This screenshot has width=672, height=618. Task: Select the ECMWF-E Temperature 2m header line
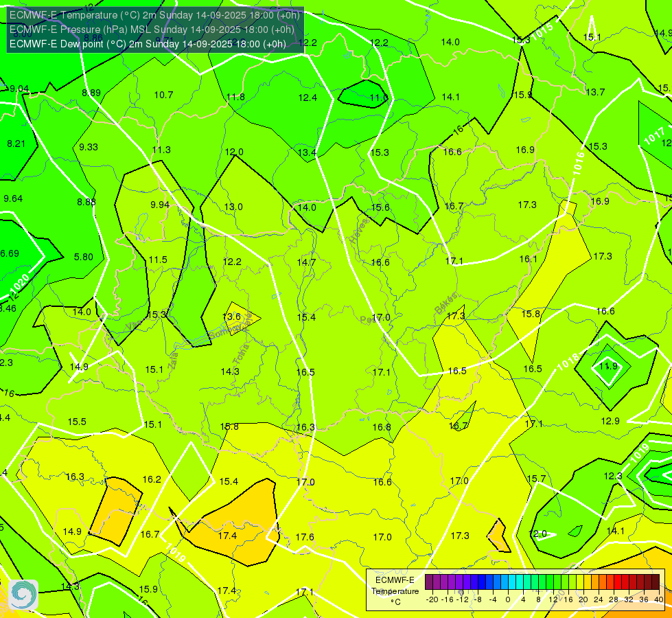154,15
